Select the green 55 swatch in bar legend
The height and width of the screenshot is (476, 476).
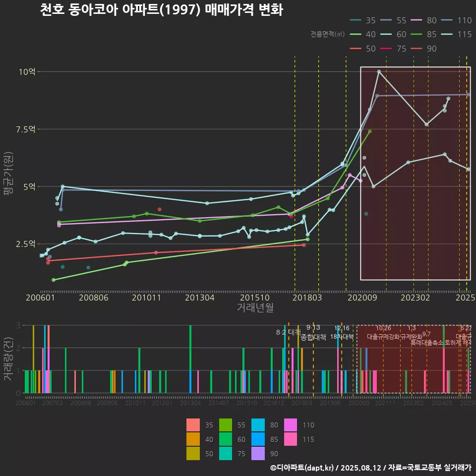click(226, 425)
